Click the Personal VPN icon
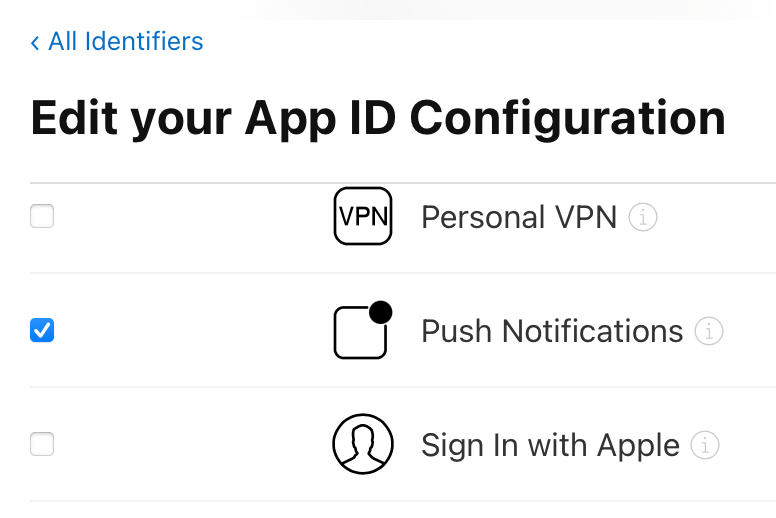 coord(362,216)
